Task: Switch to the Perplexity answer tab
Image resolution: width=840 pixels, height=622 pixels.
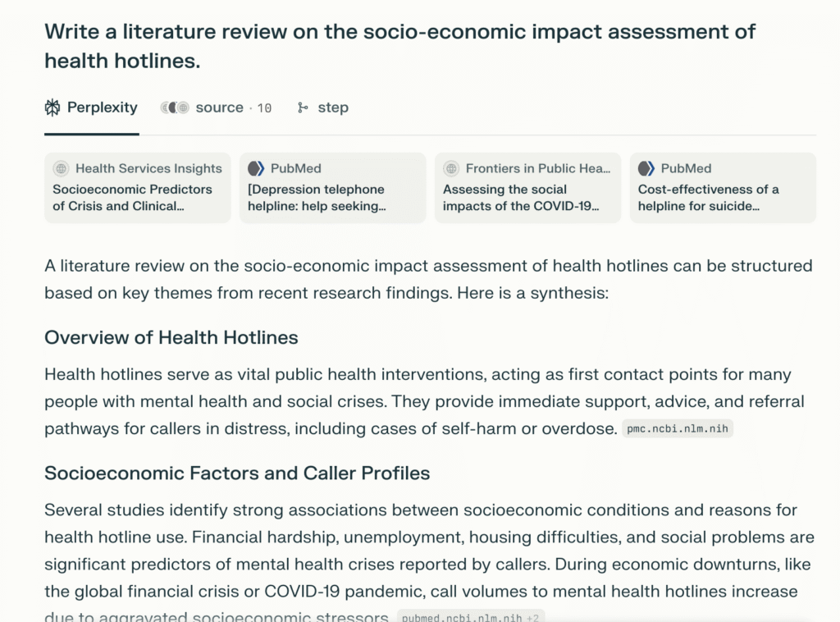Action: click(91, 107)
